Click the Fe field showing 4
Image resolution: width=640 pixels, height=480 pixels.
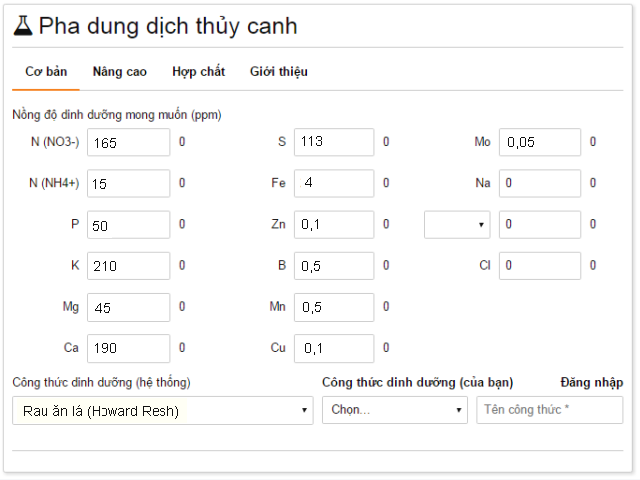(334, 183)
